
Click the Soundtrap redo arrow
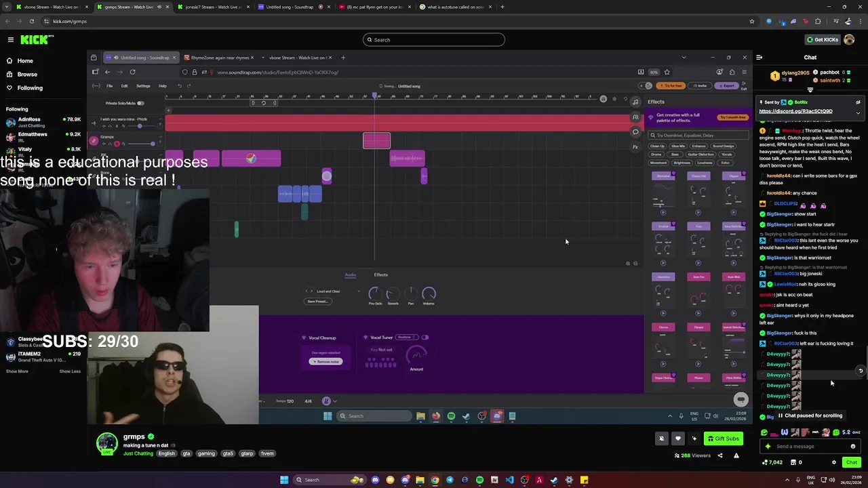189,86
